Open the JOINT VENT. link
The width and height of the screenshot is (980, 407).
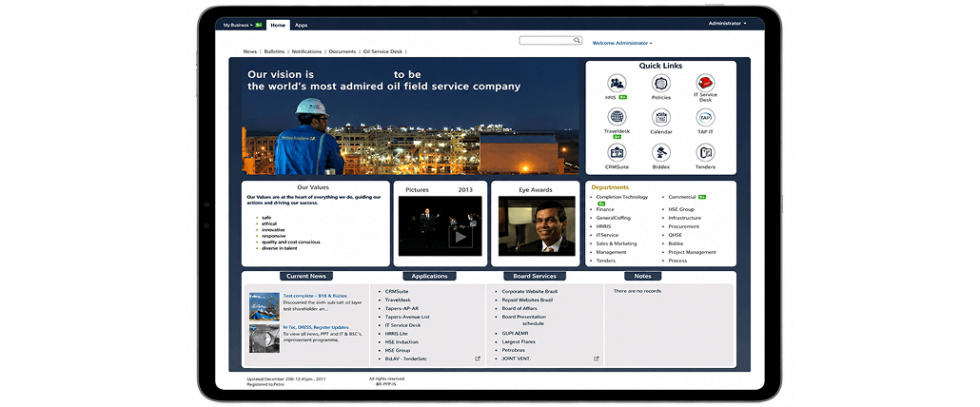(x=517, y=359)
